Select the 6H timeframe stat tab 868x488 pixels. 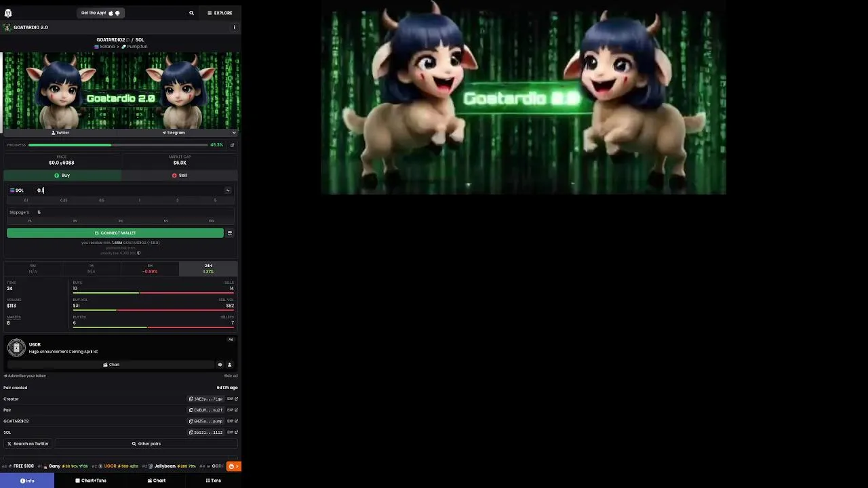pyautogui.click(x=150, y=268)
